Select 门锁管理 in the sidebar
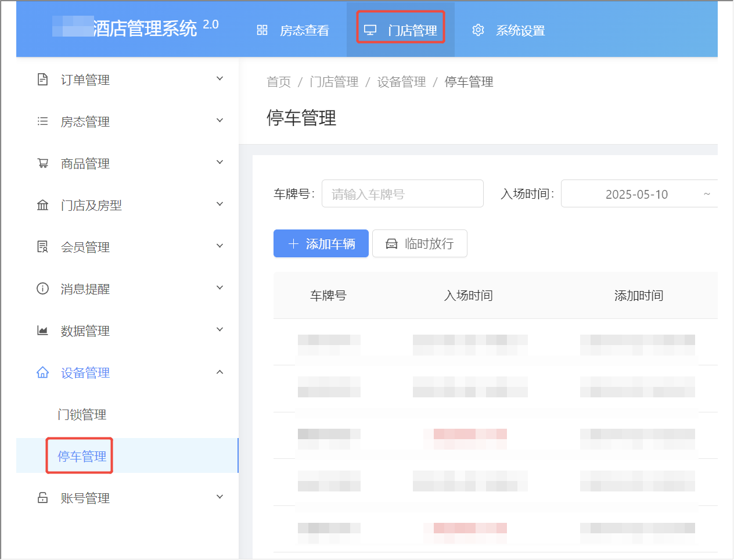 [127, 415]
